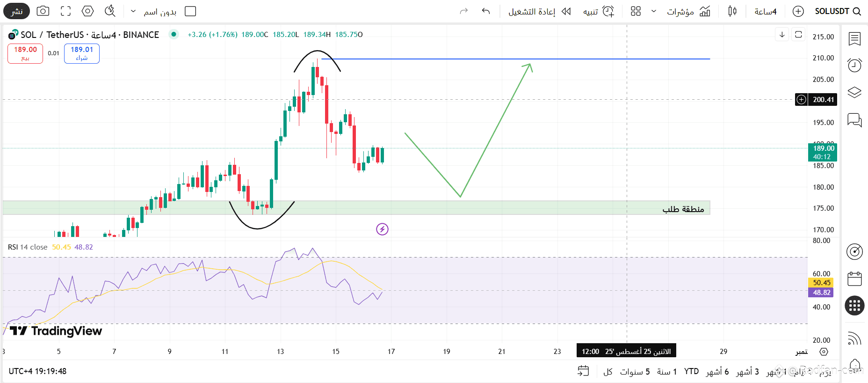Click the blue 189.01 شراء buy button
This screenshot has height=383, width=868.
(x=82, y=53)
